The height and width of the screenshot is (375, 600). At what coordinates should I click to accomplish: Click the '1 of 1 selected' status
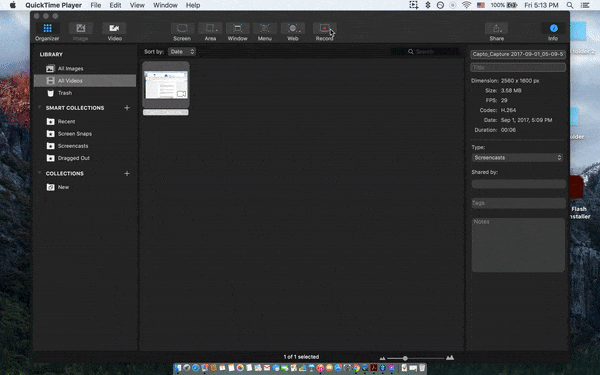(x=301, y=357)
